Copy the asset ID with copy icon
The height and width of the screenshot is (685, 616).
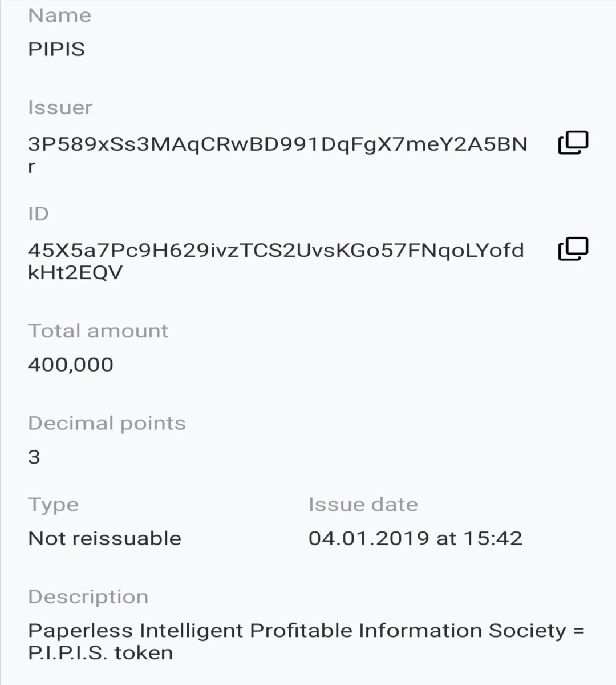click(x=573, y=249)
